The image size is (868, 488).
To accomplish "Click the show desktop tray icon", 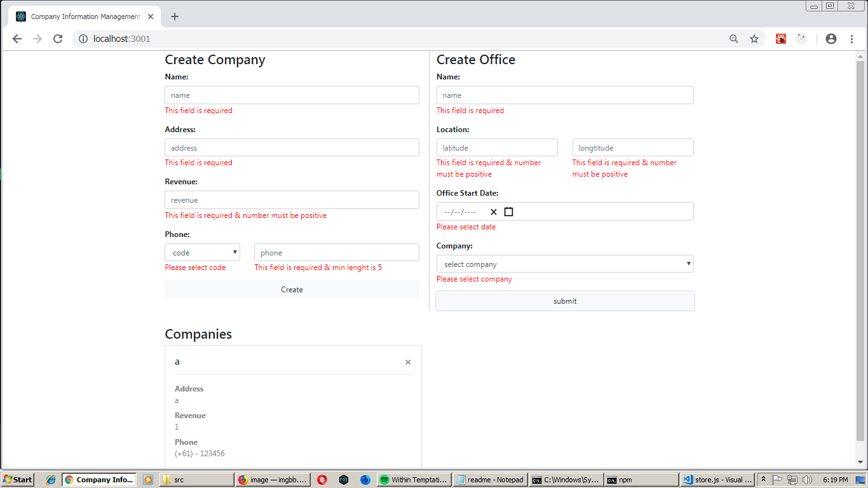I will coord(860,480).
